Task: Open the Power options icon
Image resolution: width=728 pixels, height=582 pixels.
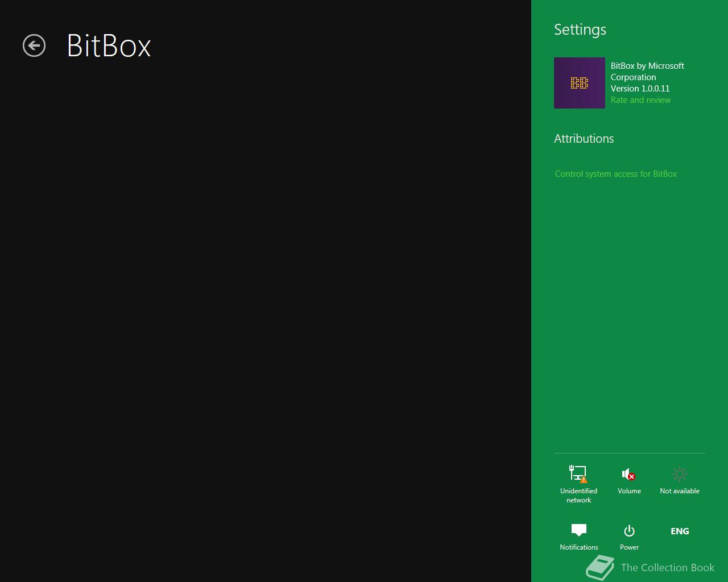Action: pyautogui.click(x=629, y=537)
